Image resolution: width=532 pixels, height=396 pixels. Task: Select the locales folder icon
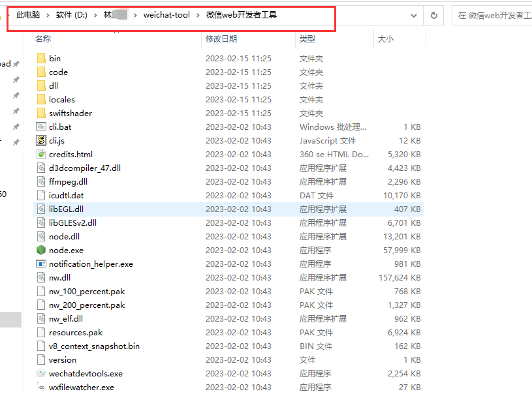(41, 100)
